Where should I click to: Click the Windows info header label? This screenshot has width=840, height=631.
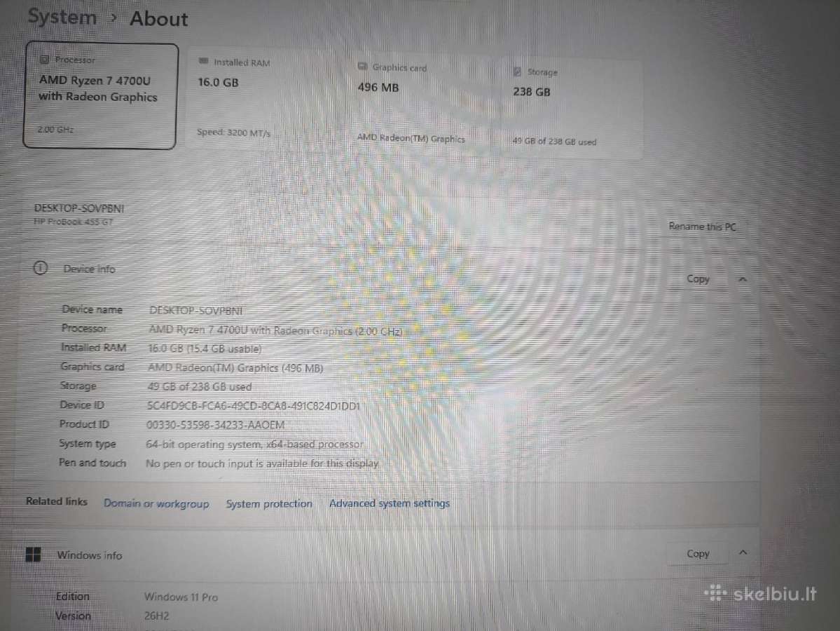[90, 555]
